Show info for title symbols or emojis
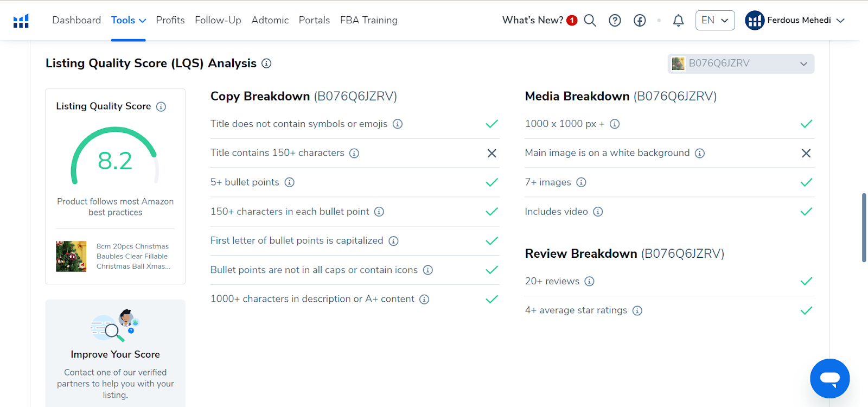 [x=398, y=124]
